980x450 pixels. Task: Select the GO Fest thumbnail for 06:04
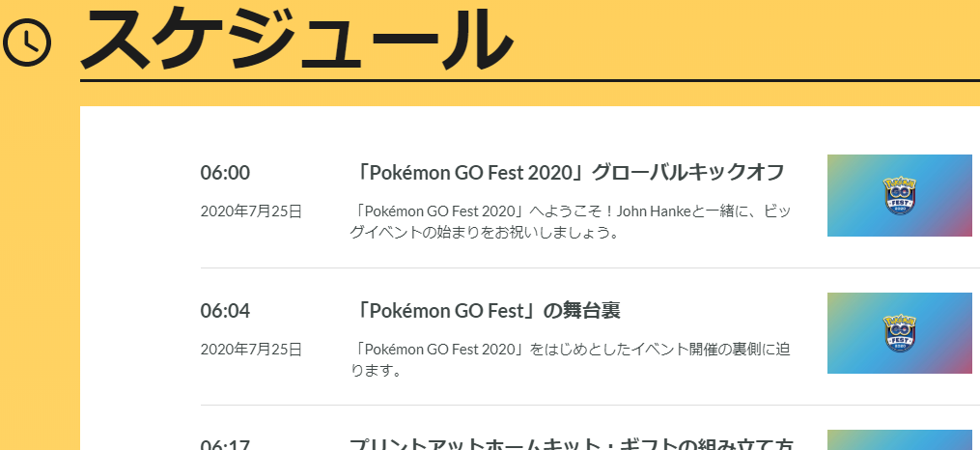[x=899, y=333]
